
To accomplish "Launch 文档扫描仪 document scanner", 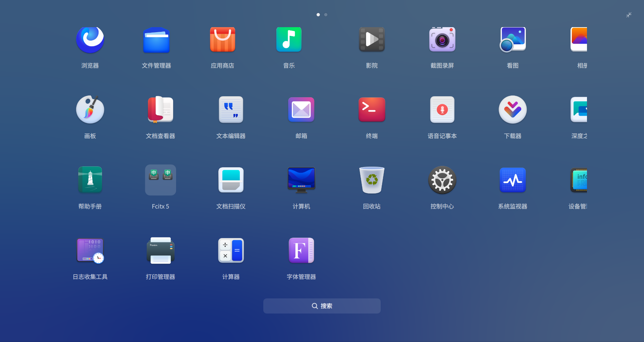I will point(231,180).
